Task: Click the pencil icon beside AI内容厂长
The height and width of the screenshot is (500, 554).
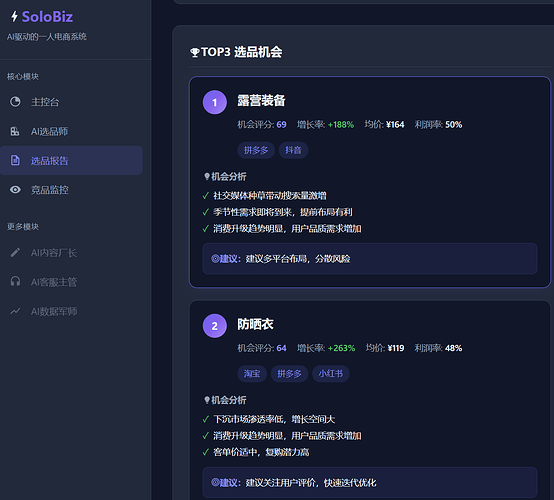Action: pos(15,252)
